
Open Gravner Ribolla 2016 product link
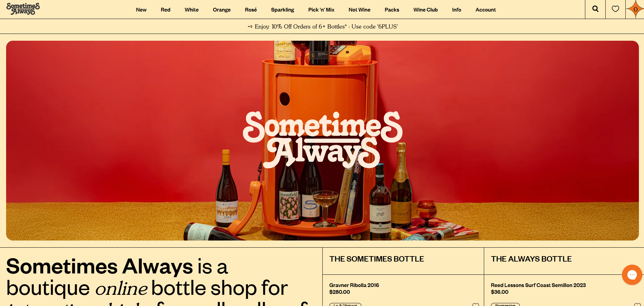click(354, 285)
